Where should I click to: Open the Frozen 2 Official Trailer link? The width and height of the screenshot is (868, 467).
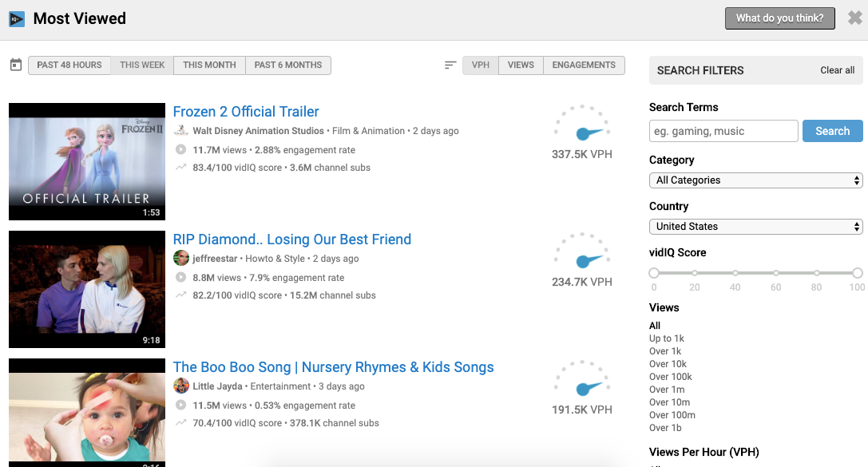click(246, 112)
